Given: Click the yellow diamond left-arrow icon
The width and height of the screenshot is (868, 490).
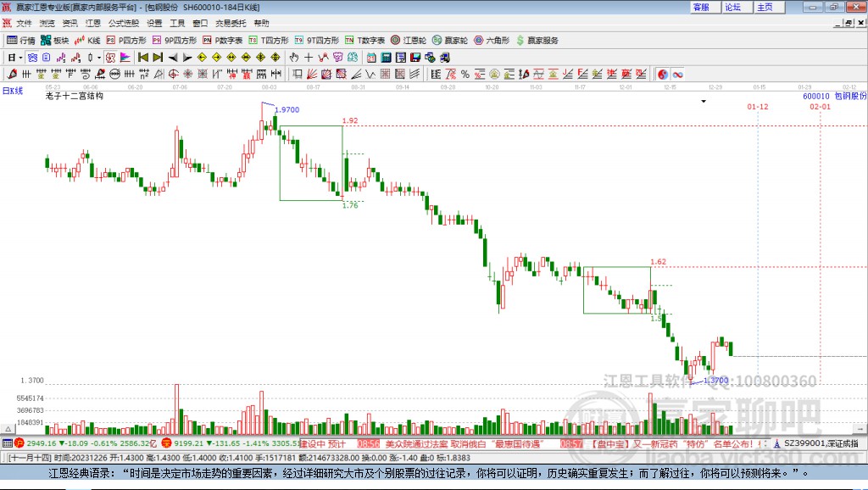Looking at the screenshot, I should [x=202, y=58].
